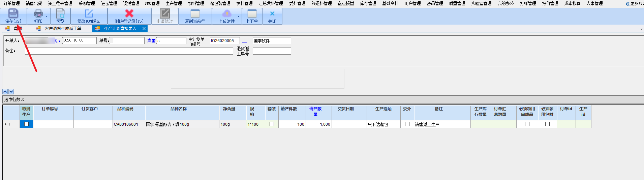
Task: Click the 类型 input containing s
Action: [x=171, y=40]
